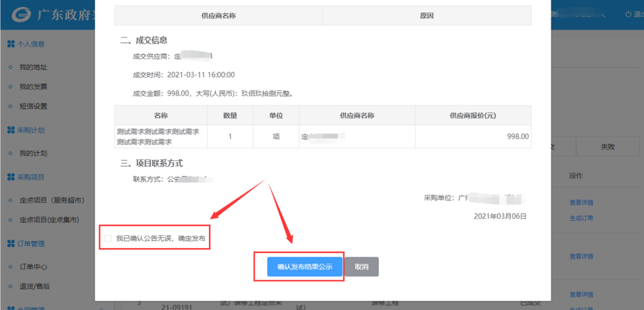The image size is (644, 310).
Task: Select 定点项目（服务超市）menu item
Action: (x=52, y=200)
